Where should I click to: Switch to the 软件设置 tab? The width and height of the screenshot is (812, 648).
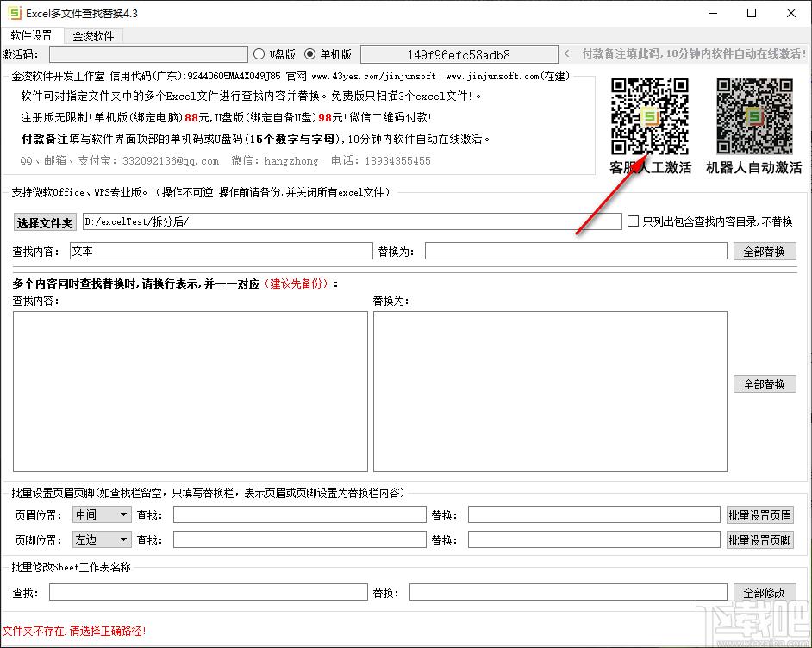(x=32, y=35)
